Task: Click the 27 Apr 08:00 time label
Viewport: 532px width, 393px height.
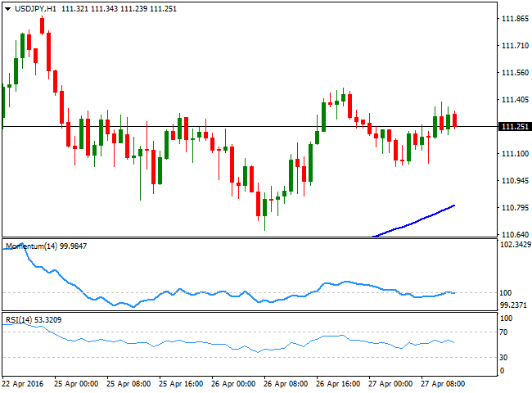Action: (x=443, y=384)
